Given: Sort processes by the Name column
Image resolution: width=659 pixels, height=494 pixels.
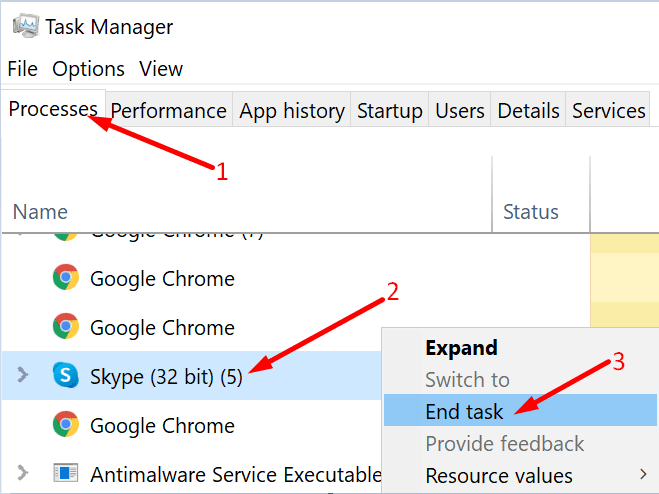Looking at the screenshot, I should pyautogui.click(x=41, y=211).
